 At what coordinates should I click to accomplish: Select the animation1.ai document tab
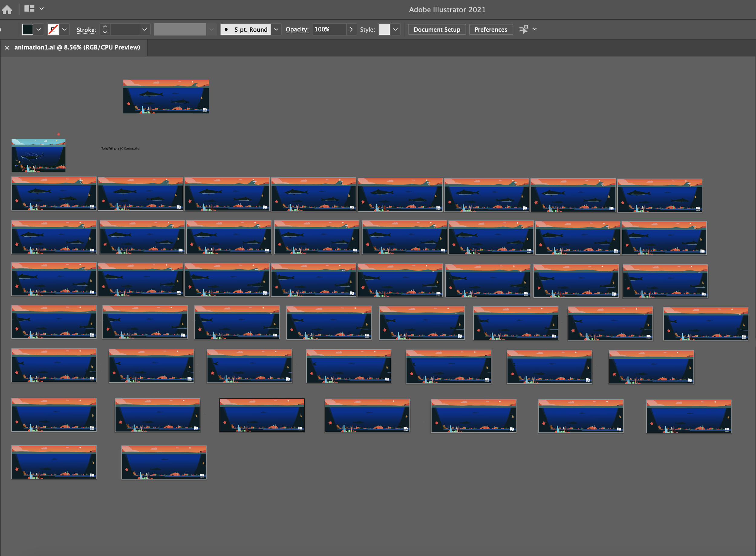(77, 47)
